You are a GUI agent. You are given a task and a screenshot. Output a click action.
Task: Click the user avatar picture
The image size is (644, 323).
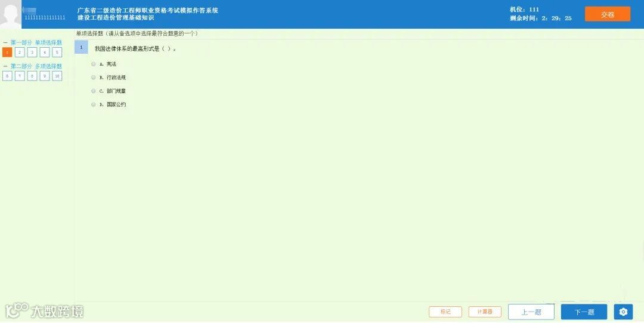pyautogui.click(x=10, y=14)
